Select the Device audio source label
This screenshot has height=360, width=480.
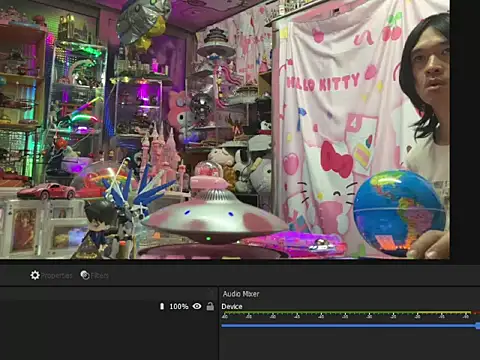232,307
